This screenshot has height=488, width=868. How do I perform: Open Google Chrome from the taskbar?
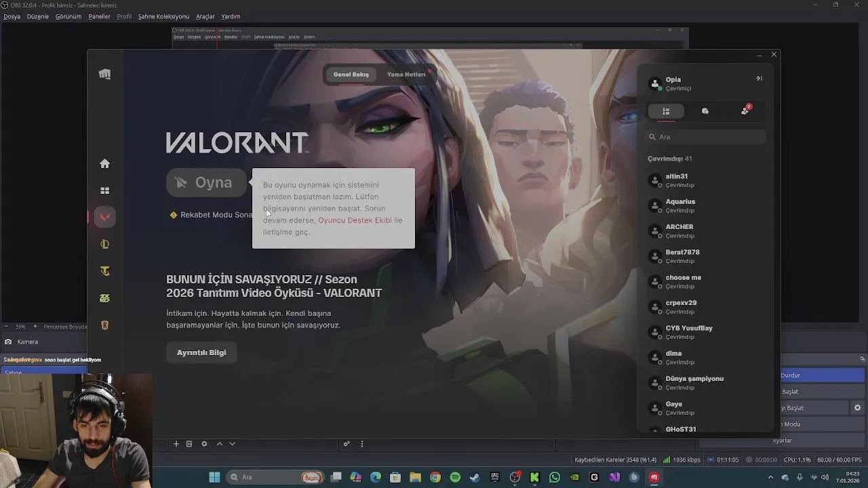435,477
